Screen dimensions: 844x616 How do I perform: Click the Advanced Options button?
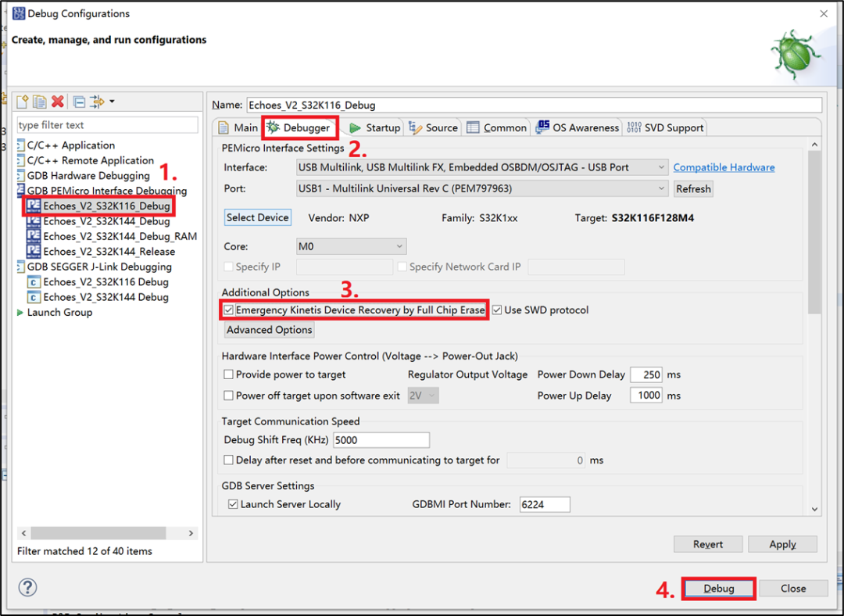pyautogui.click(x=269, y=330)
